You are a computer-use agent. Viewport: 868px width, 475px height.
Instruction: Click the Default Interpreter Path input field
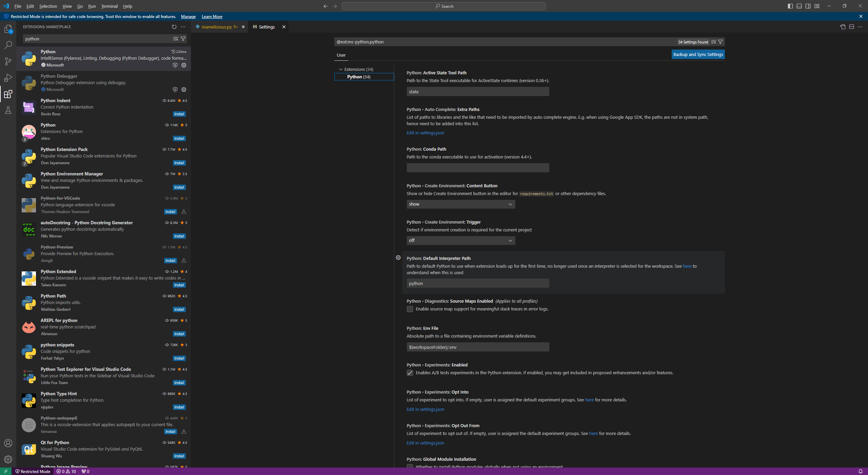point(477,283)
